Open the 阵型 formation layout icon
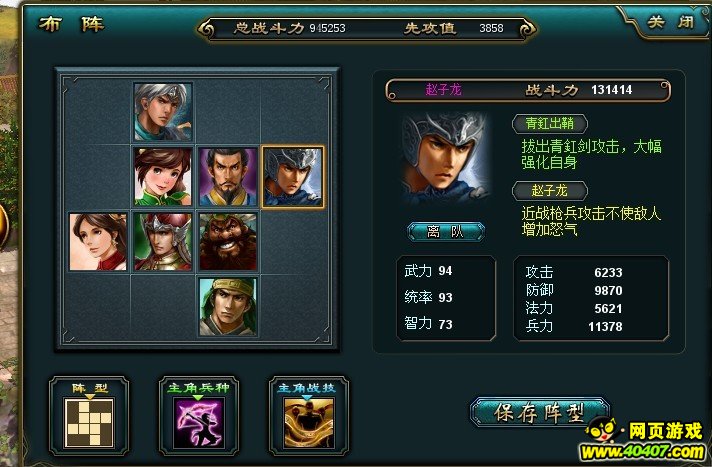 pos(89,422)
